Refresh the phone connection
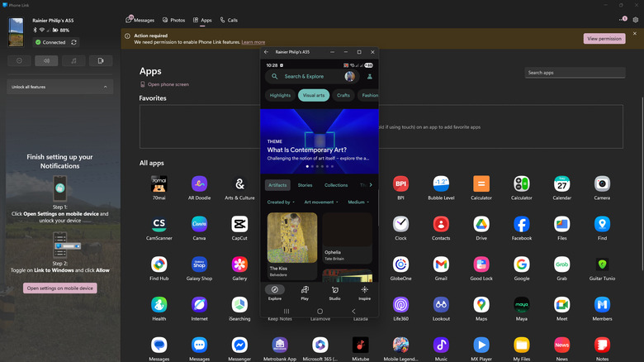 click(74, 42)
